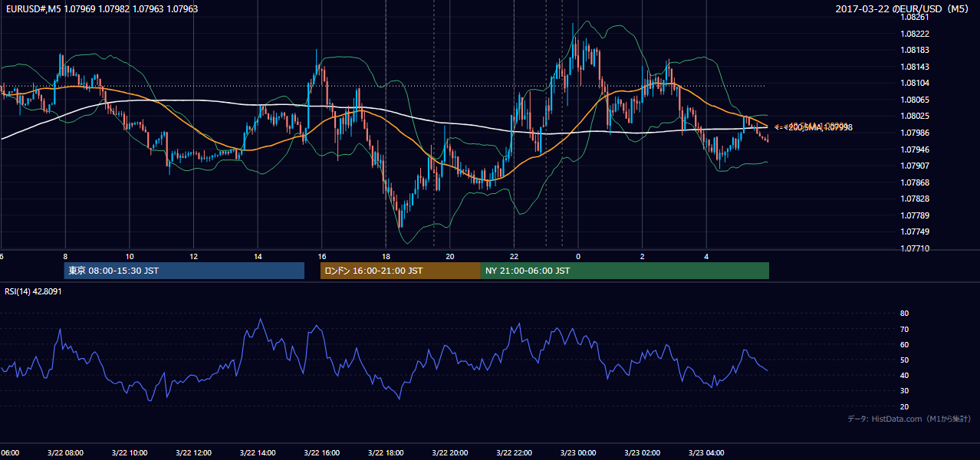Click price scale value 1.08222
This screenshot has width=980, height=460.
pos(915,34)
